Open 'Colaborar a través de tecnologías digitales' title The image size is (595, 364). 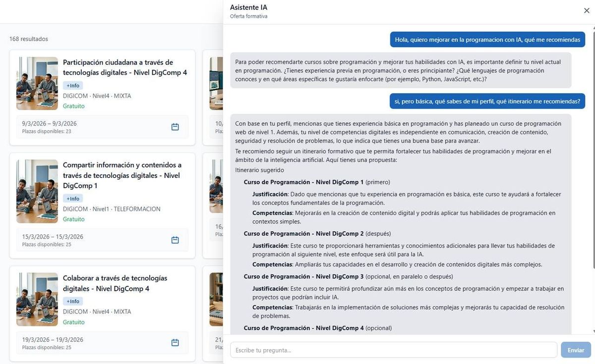[115, 283]
